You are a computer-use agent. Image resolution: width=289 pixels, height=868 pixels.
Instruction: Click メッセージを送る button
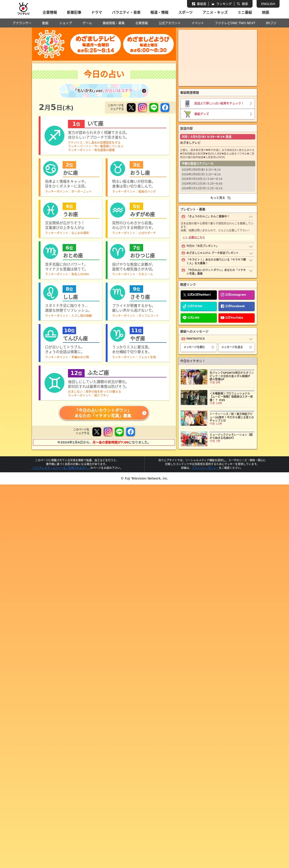236,347
